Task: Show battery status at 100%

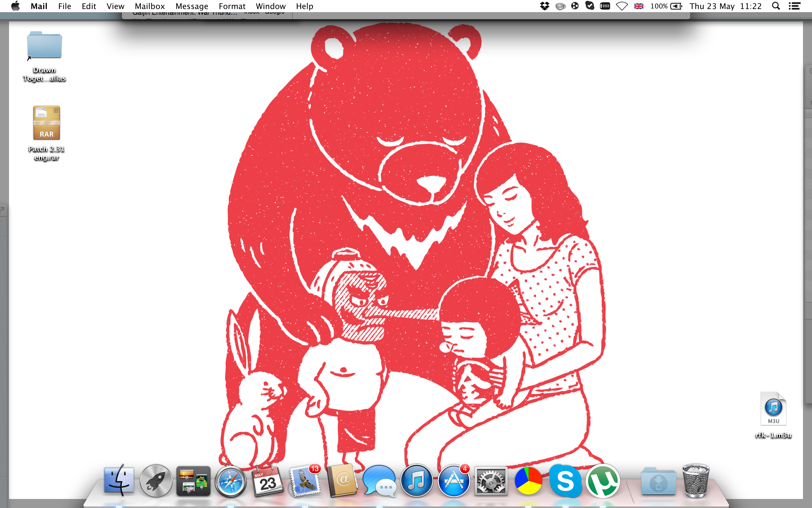Action: (666, 6)
